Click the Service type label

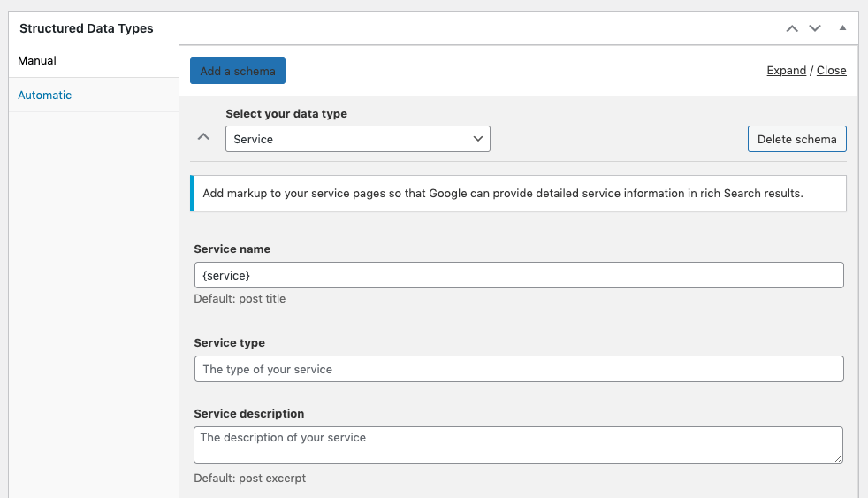tap(229, 343)
